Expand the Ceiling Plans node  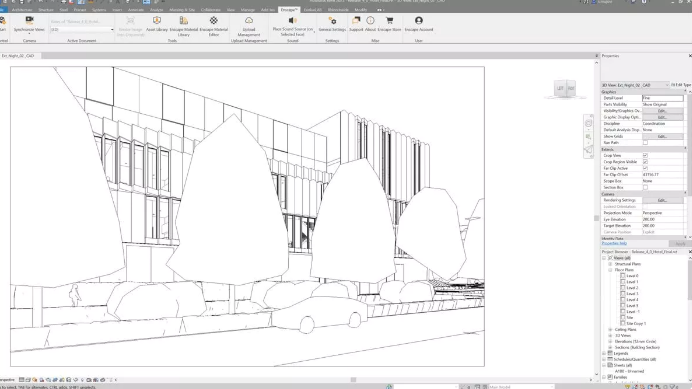pyautogui.click(x=610, y=329)
